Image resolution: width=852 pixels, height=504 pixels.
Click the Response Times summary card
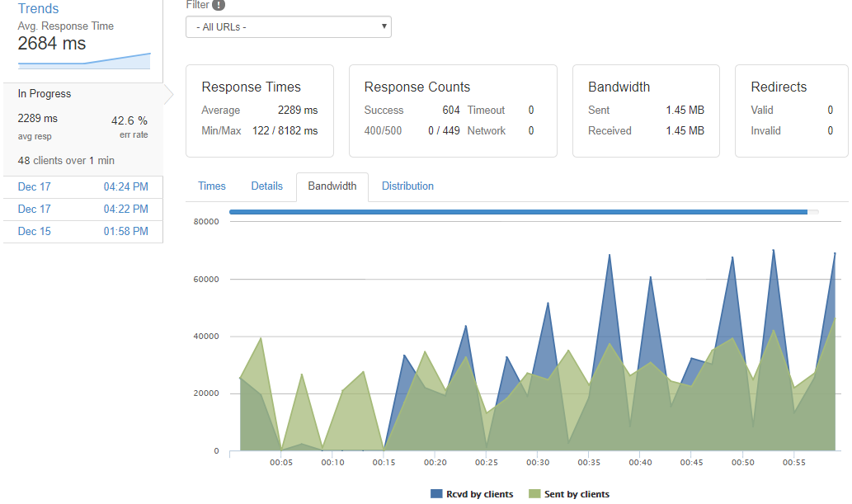click(x=259, y=111)
